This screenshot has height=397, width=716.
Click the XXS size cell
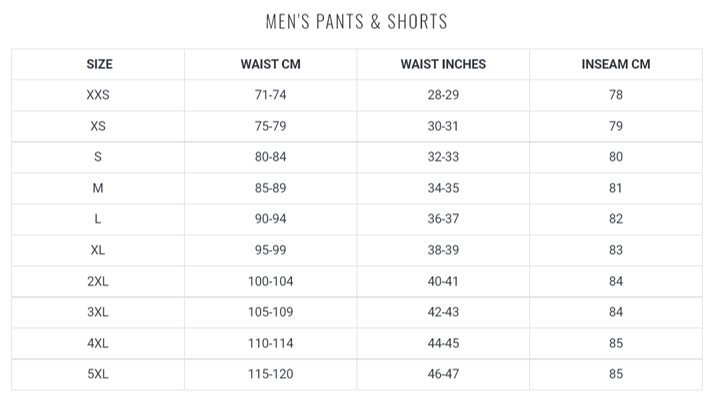point(98,95)
